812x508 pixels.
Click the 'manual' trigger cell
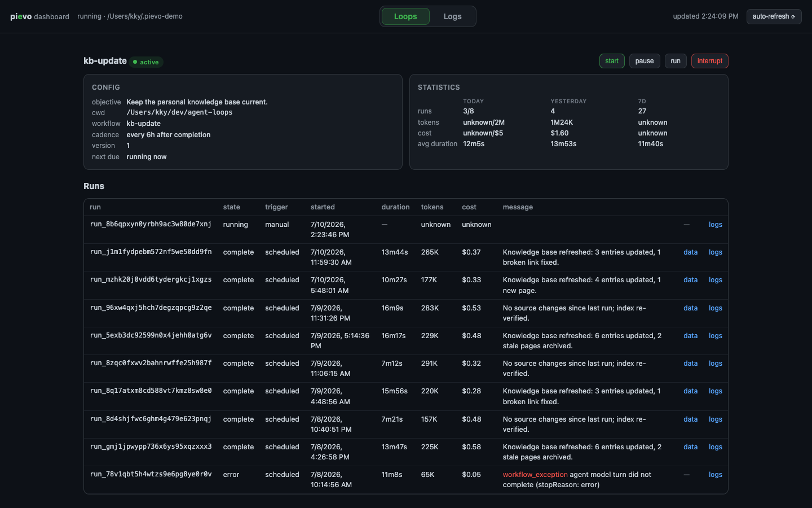click(x=277, y=225)
